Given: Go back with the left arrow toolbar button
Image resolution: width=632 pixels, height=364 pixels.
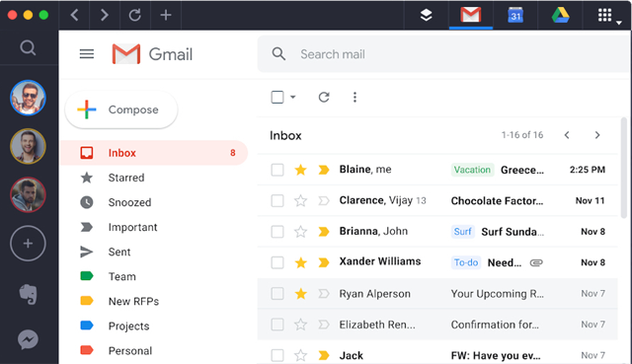Looking at the screenshot, I should tap(74, 16).
